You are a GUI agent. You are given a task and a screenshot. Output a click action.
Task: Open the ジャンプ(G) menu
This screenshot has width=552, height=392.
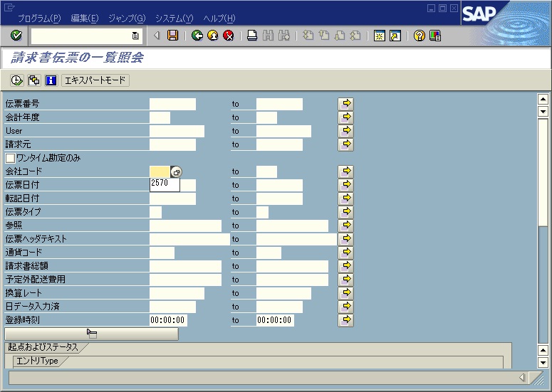click(127, 18)
